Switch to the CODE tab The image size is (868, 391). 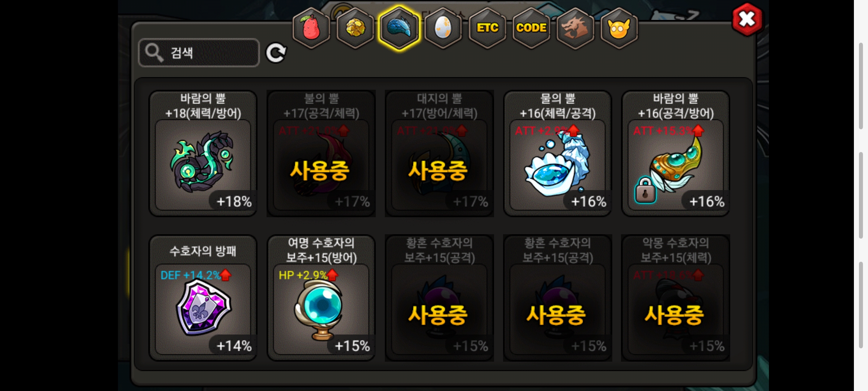[531, 28]
